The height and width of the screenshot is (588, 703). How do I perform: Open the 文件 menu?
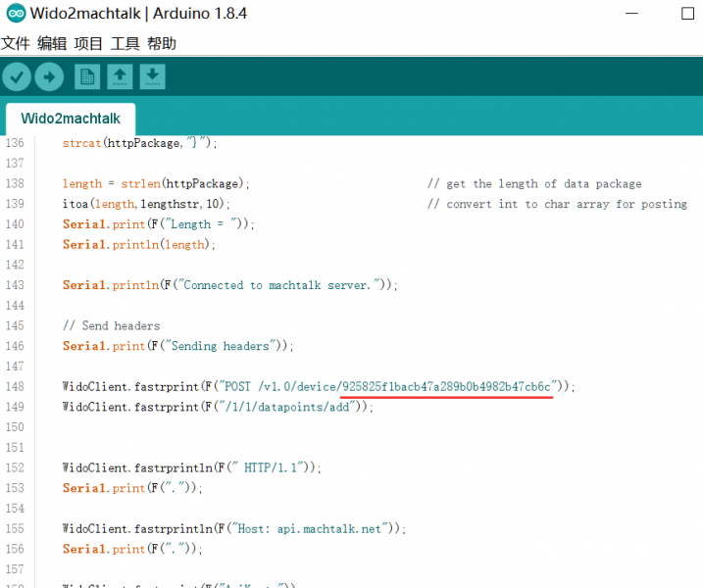coord(16,44)
